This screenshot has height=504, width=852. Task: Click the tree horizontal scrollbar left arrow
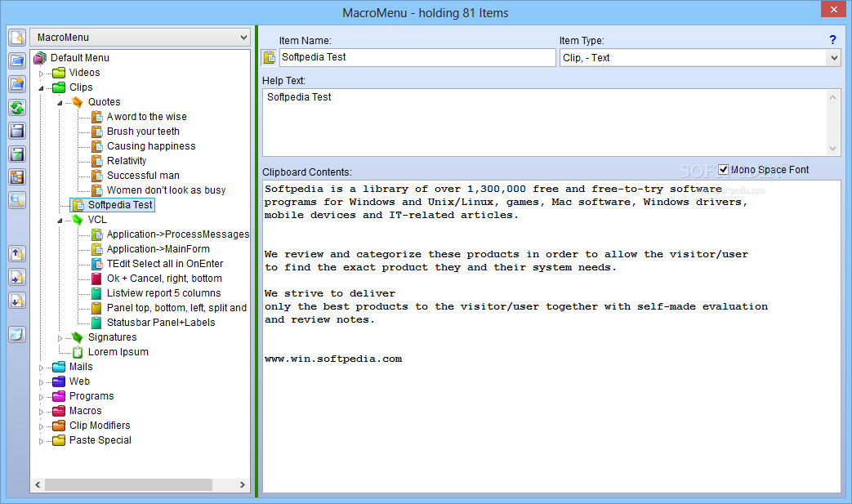tap(38, 484)
